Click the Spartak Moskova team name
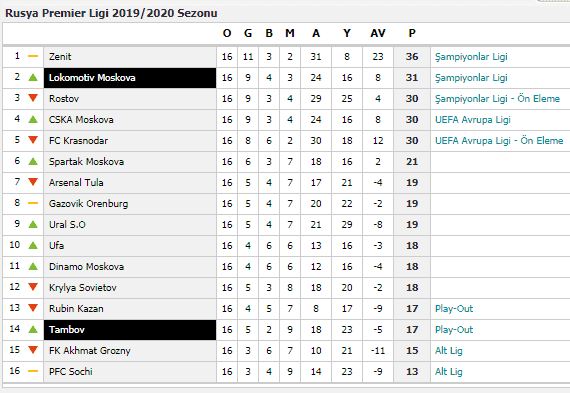The width and height of the screenshot is (570, 393). click(x=87, y=162)
